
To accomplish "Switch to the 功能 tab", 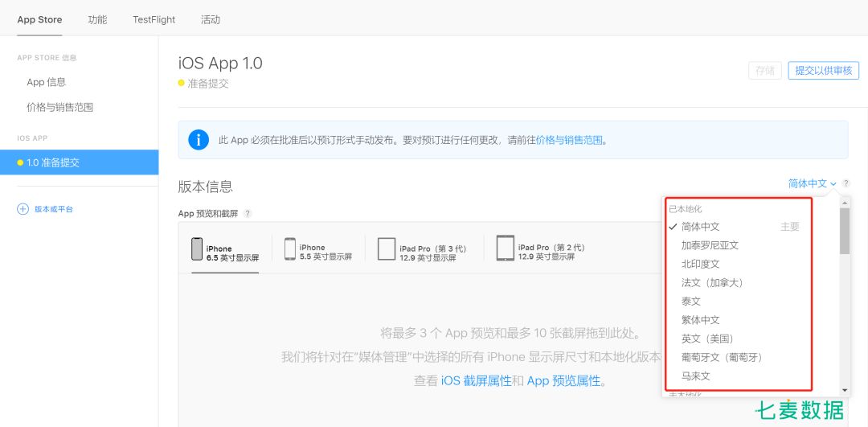I will click(97, 20).
